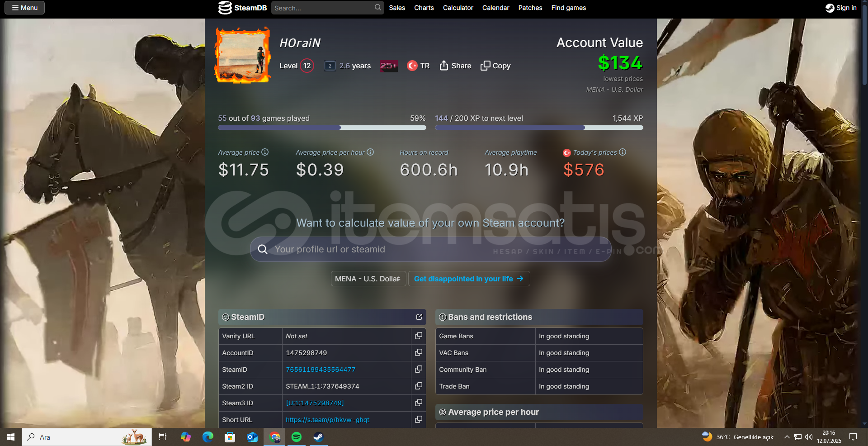This screenshot has width=868, height=446.
Task: Copy the AccountID value
Action: 419,352
